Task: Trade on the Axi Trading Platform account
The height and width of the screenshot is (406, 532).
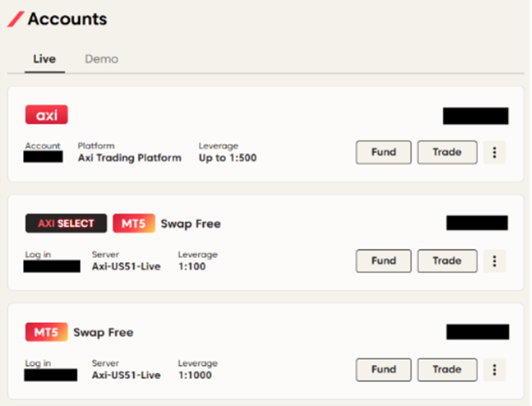Action: pyautogui.click(x=447, y=152)
